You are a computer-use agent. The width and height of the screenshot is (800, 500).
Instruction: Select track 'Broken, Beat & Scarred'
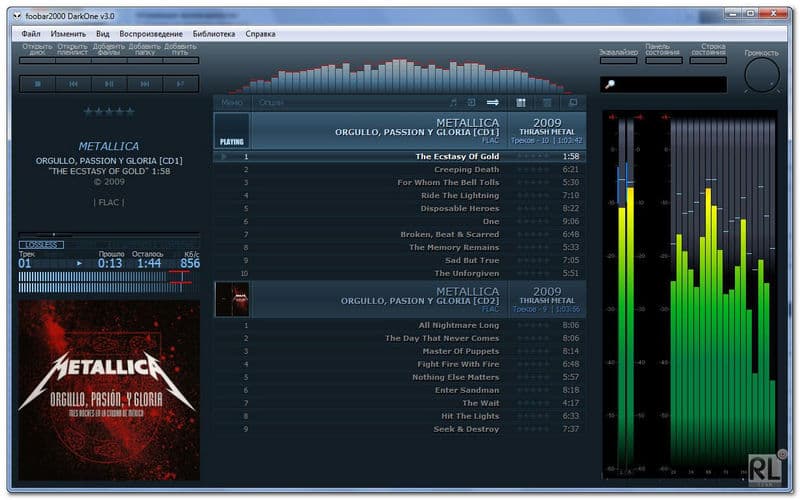(x=399, y=235)
